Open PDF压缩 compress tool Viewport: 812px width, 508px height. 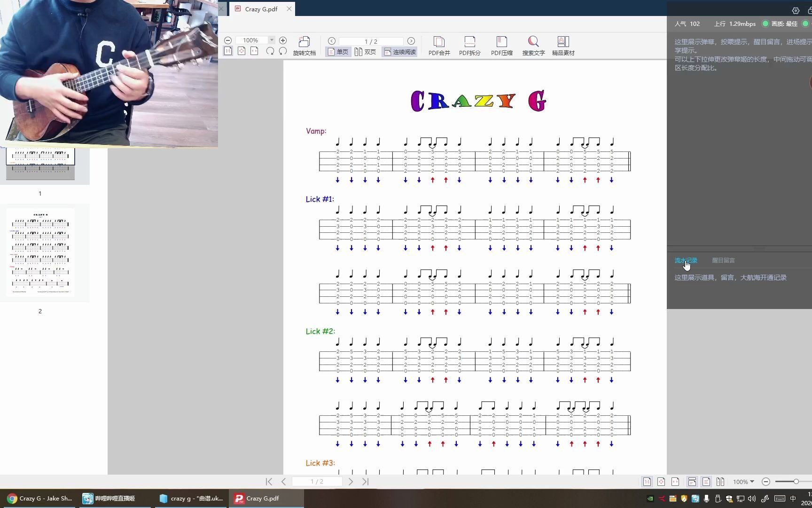[502, 46]
